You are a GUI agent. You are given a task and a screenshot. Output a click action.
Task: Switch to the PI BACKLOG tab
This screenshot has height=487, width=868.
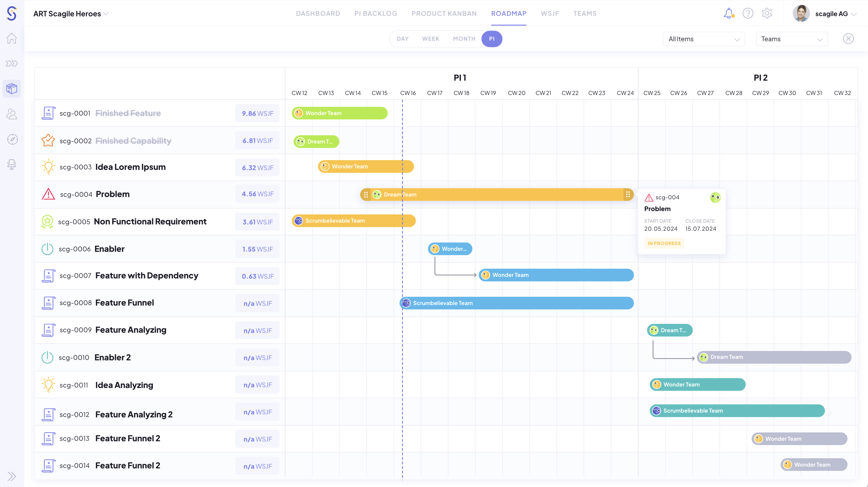tap(376, 14)
